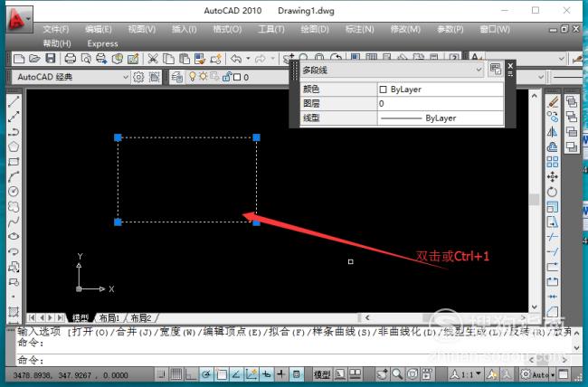Toggle layer 0 lock padlock icon

[x=226, y=77]
